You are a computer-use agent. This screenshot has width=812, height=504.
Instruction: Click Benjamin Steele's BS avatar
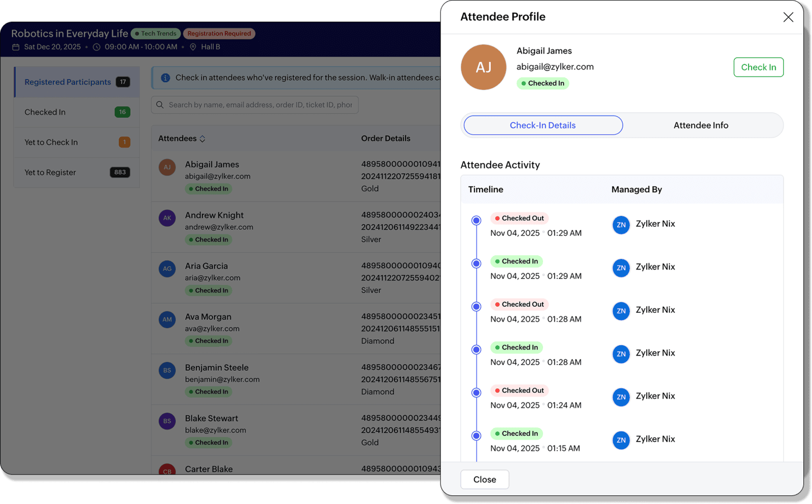167,370
